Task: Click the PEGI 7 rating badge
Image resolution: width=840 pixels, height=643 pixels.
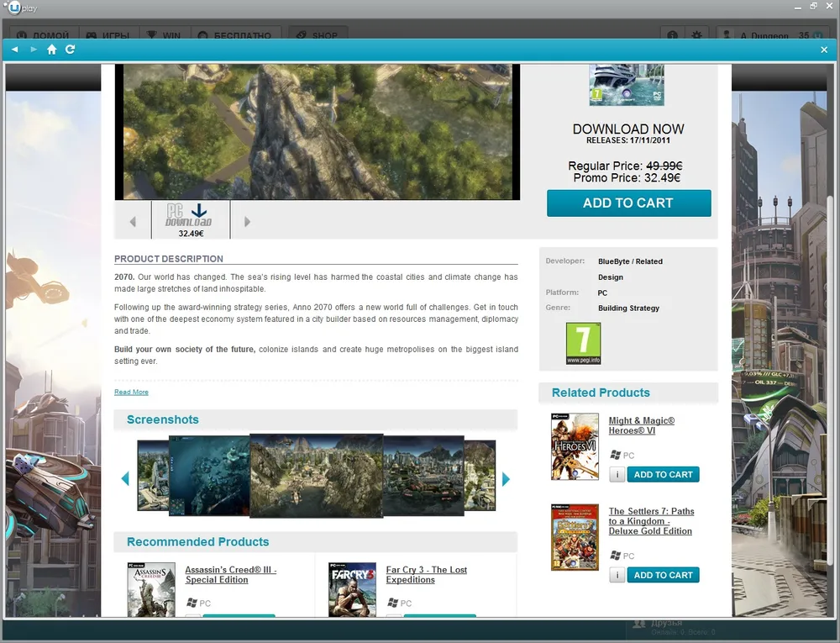Action: (583, 344)
